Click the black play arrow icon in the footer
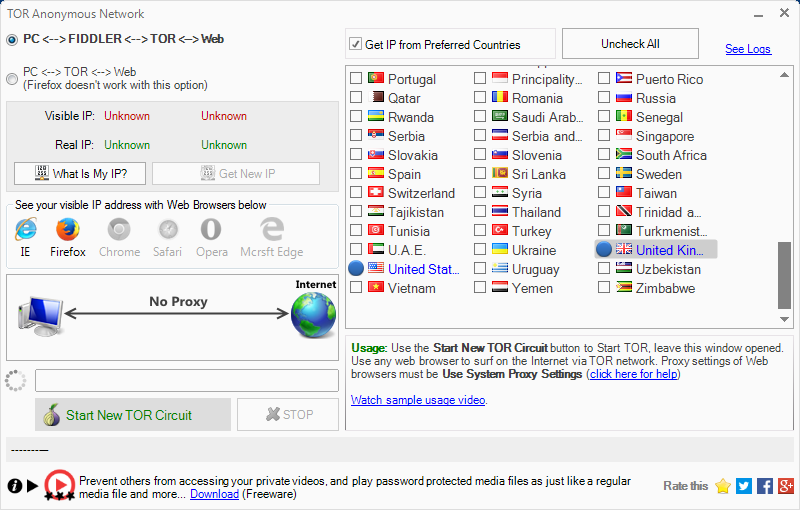 coord(32,486)
